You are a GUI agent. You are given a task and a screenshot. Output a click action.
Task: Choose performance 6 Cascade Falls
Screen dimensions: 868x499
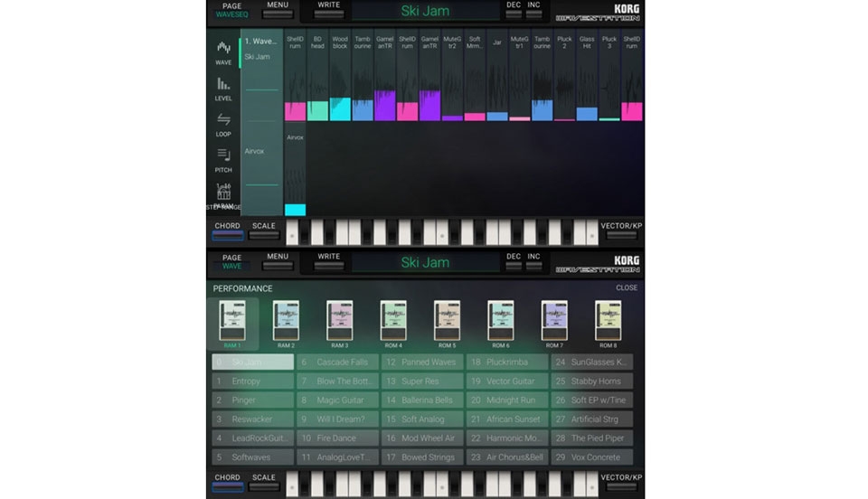[337, 362]
